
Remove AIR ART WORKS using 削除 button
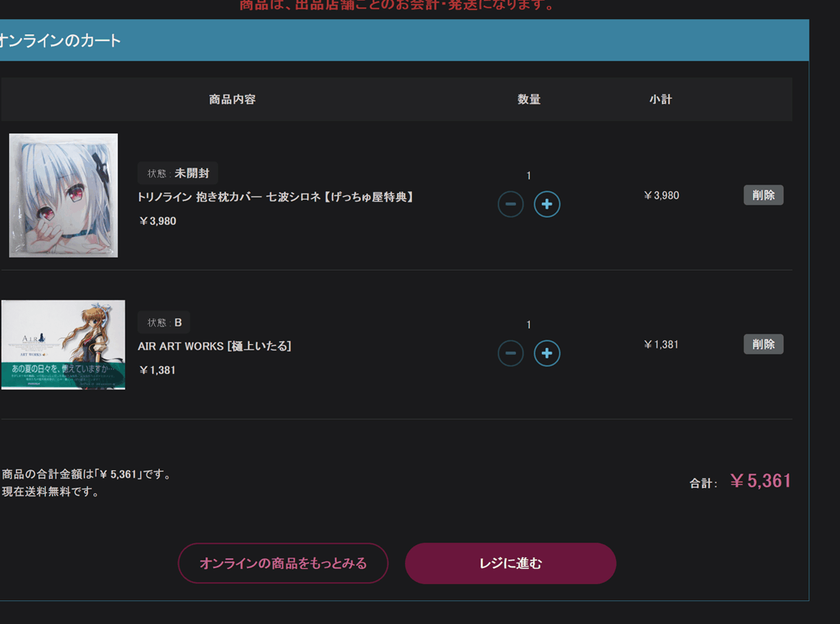[x=763, y=344]
